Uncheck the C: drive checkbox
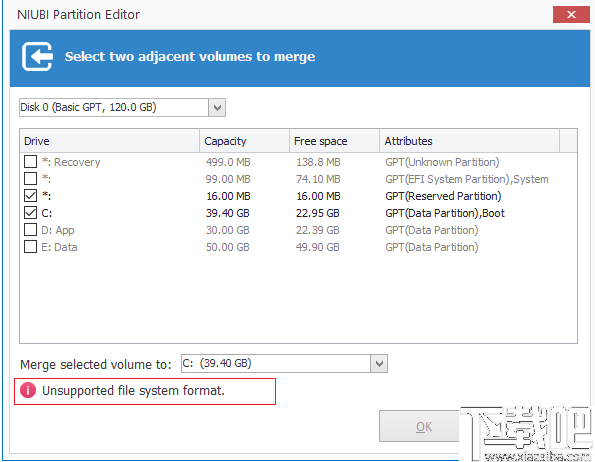The width and height of the screenshot is (595, 462). [x=30, y=213]
